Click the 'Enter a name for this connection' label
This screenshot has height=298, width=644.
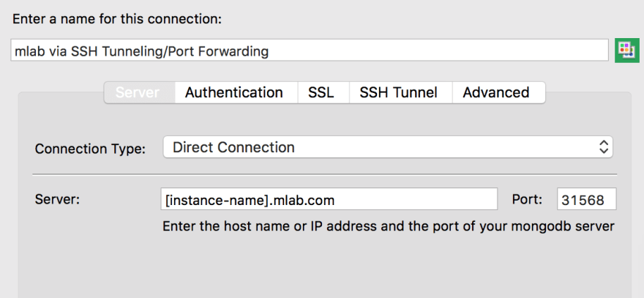(117, 19)
